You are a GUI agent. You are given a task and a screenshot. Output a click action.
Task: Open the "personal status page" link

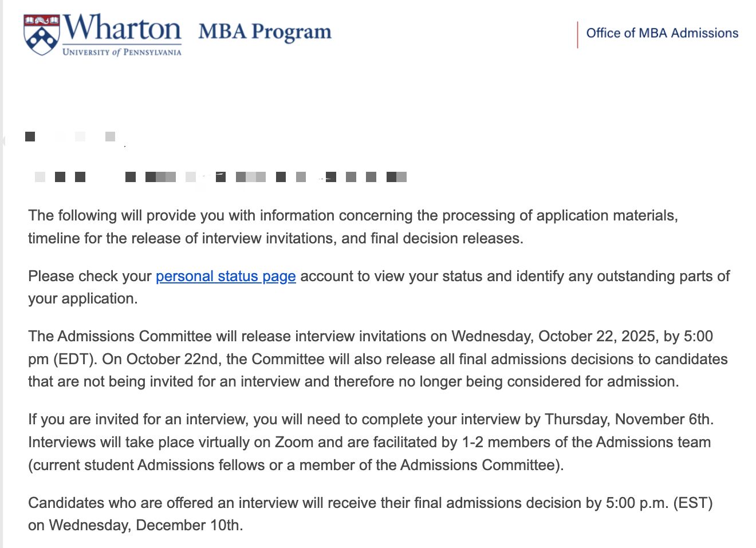click(x=226, y=277)
